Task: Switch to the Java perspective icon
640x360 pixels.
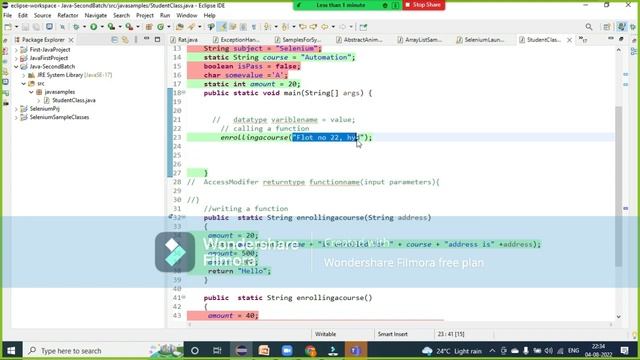Action: pyautogui.click(x=621, y=27)
